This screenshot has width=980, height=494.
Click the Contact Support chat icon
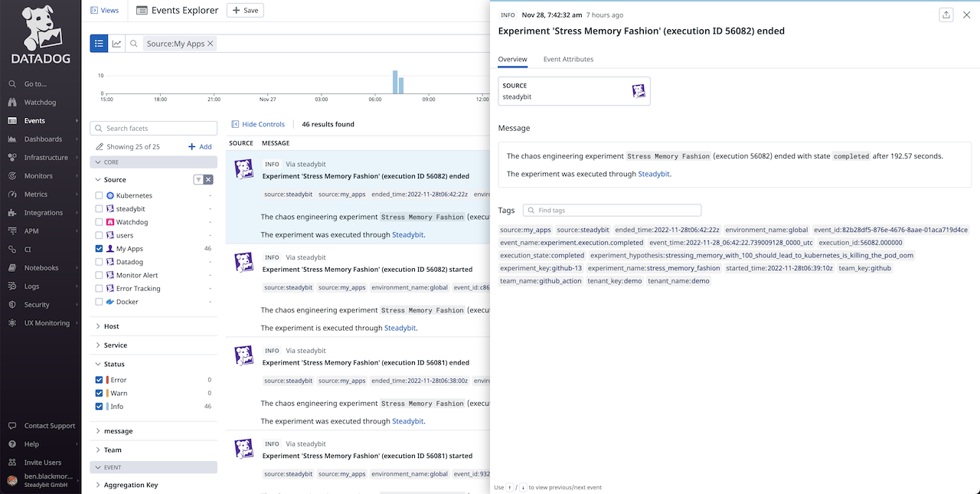pos(12,426)
